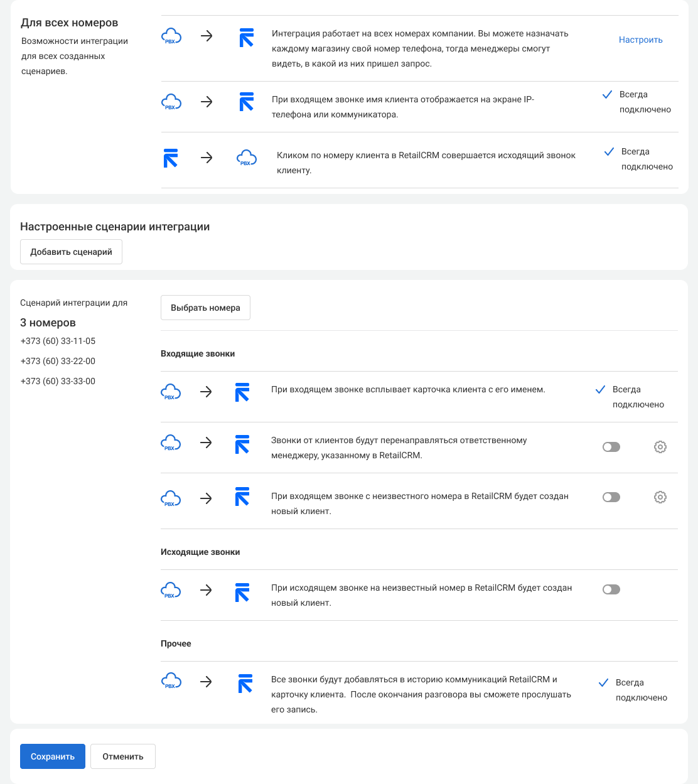
Task: Enable forwarding calls to responsible manager toggle
Action: [x=611, y=447]
